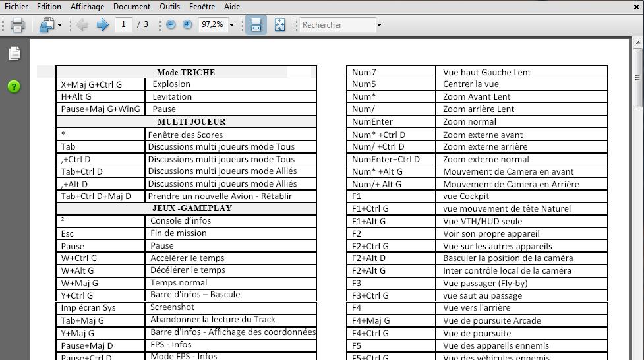Toggle fit-width scrolling mode
Viewport: 644px width, 360px height.
click(256, 25)
